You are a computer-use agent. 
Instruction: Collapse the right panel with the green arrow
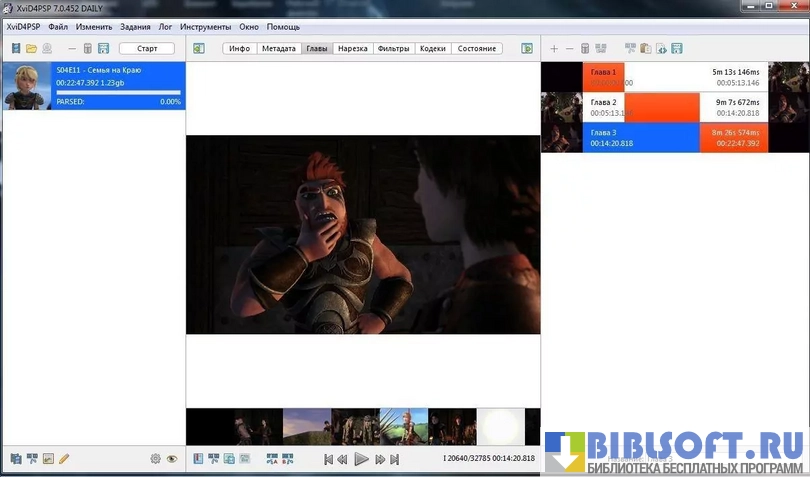click(x=527, y=48)
